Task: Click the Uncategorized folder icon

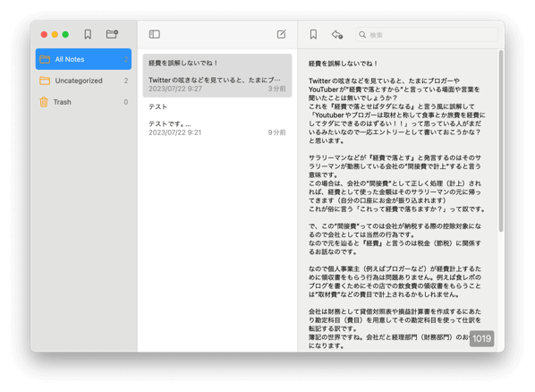Action: point(45,81)
